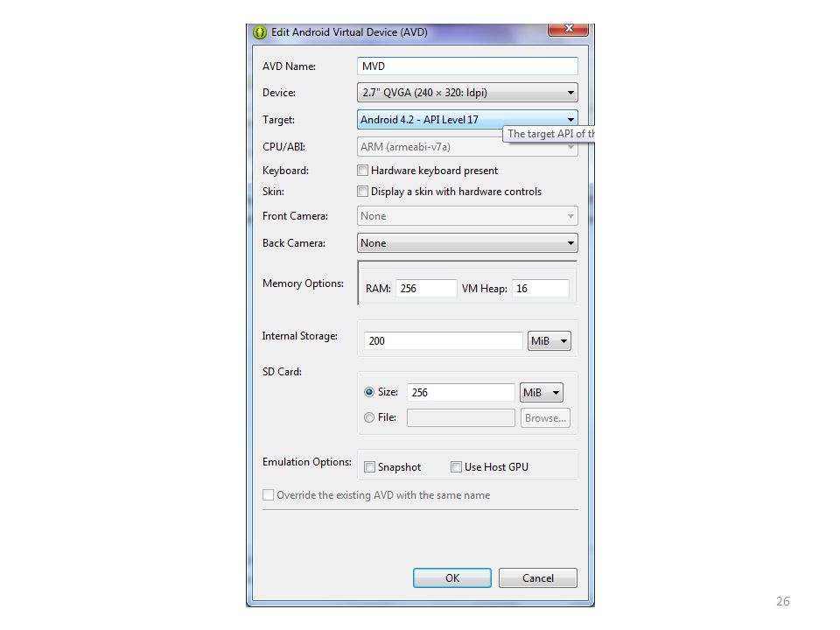The image size is (840, 630).
Task: Open the Target dropdown Android 4.2
Action: pos(467,120)
